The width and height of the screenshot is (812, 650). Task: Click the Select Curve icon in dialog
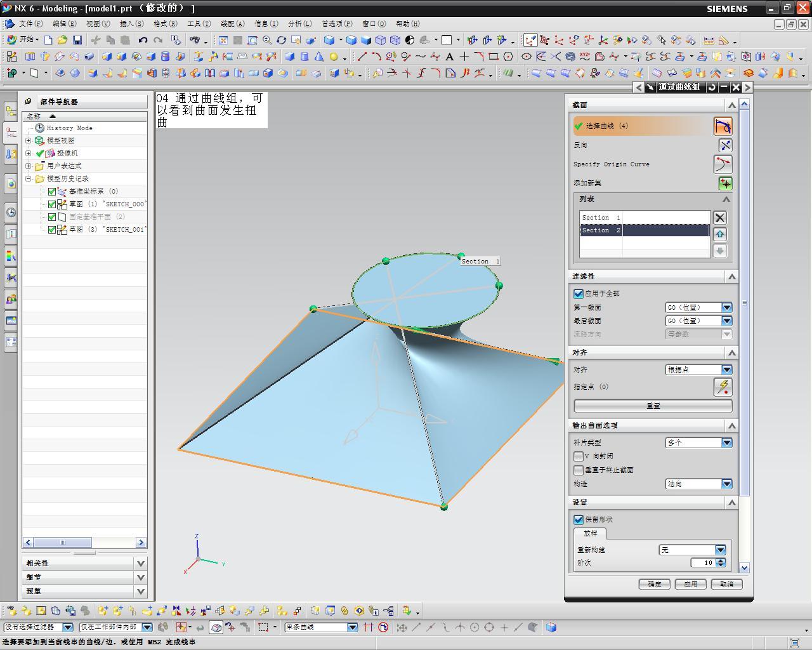[x=723, y=126]
